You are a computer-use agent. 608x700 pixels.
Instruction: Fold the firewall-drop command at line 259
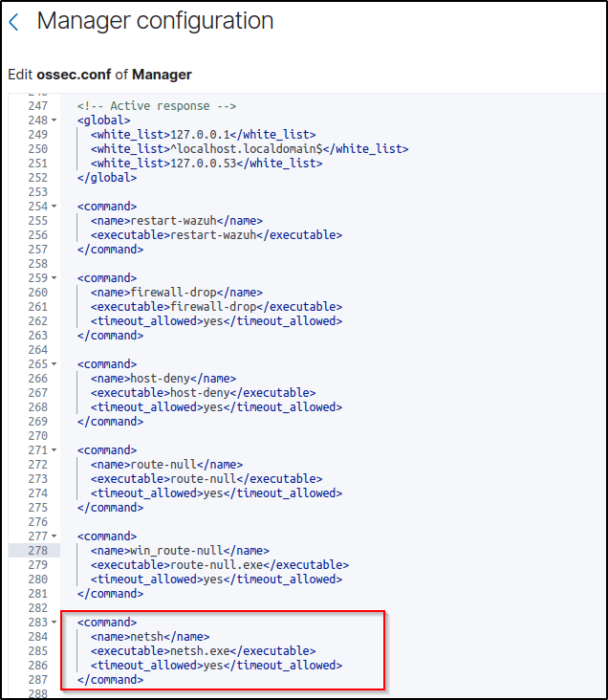pos(54,278)
